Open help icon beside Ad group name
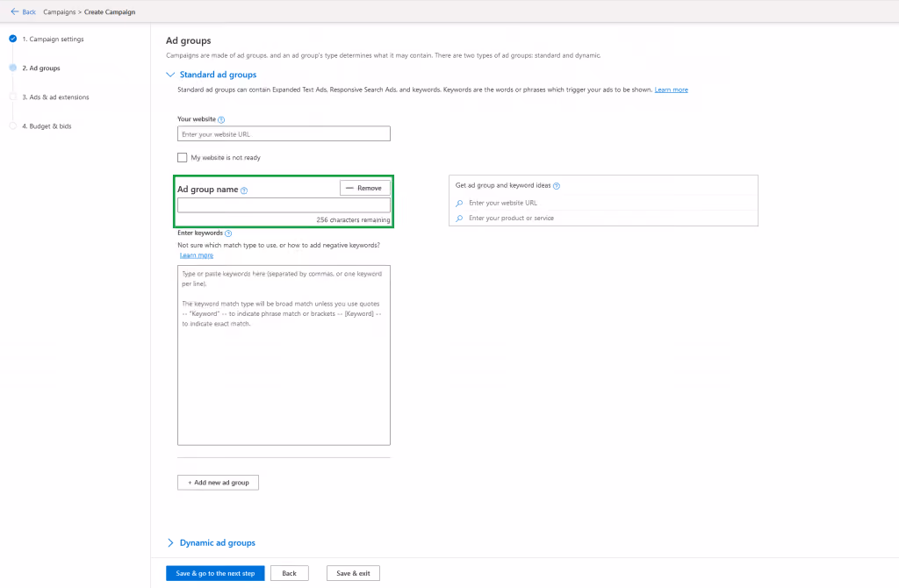The height and width of the screenshot is (588, 899). coord(244,190)
